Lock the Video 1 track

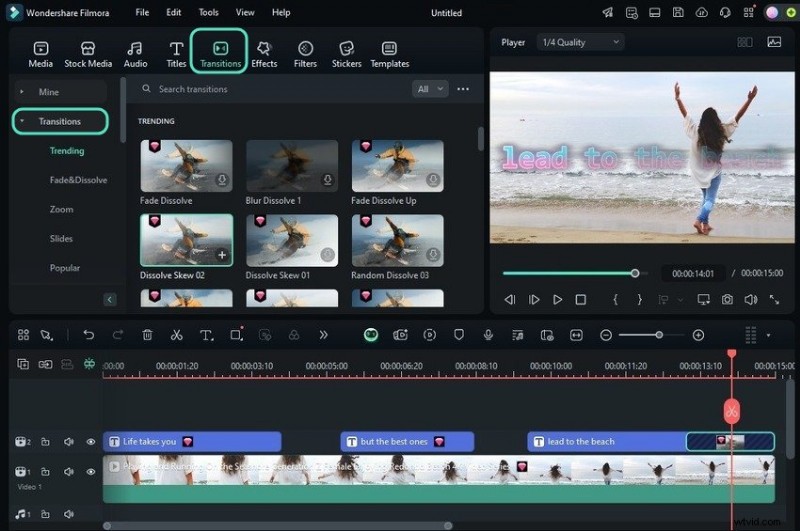(45, 472)
